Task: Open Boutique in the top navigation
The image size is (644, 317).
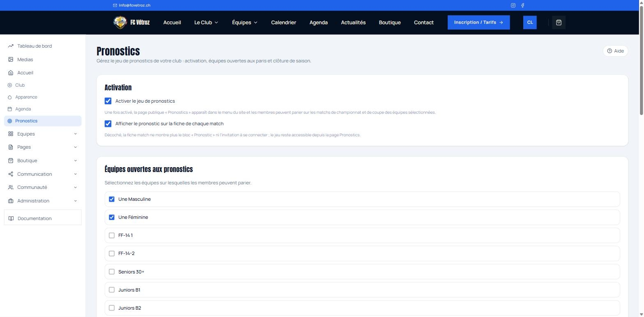Action: (x=390, y=23)
